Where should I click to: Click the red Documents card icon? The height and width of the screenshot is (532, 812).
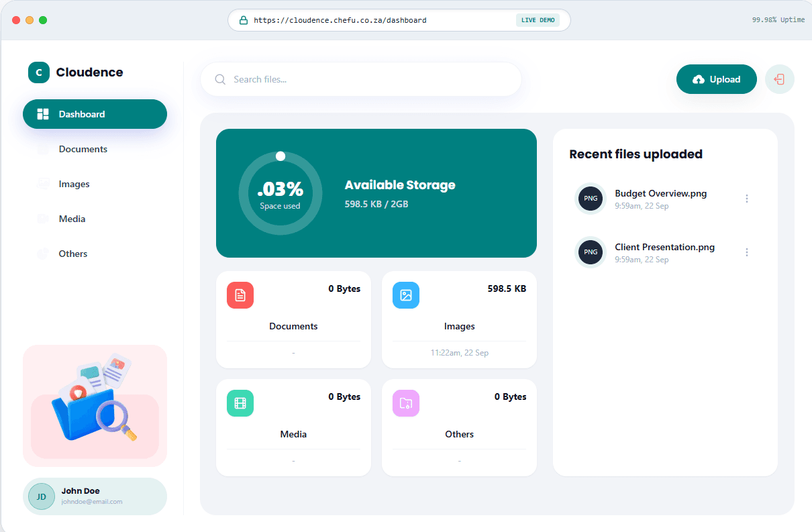pyautogui.click(x=240, y=295)
